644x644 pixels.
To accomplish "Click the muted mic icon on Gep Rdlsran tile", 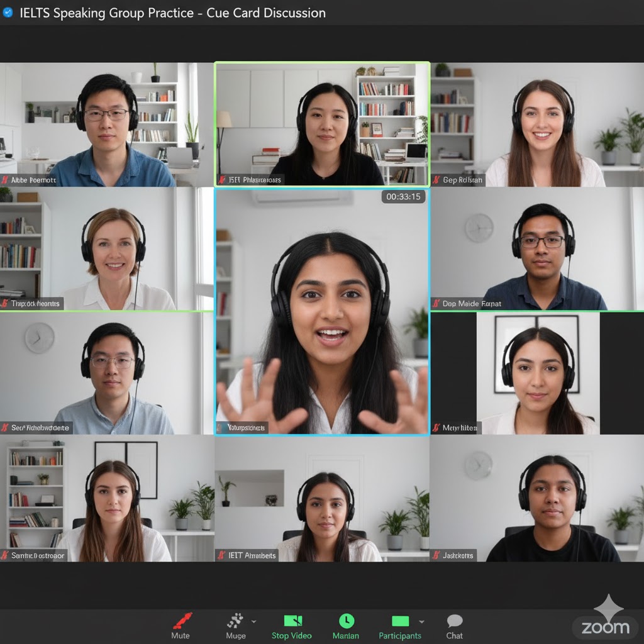I will [x=436, y=180].
